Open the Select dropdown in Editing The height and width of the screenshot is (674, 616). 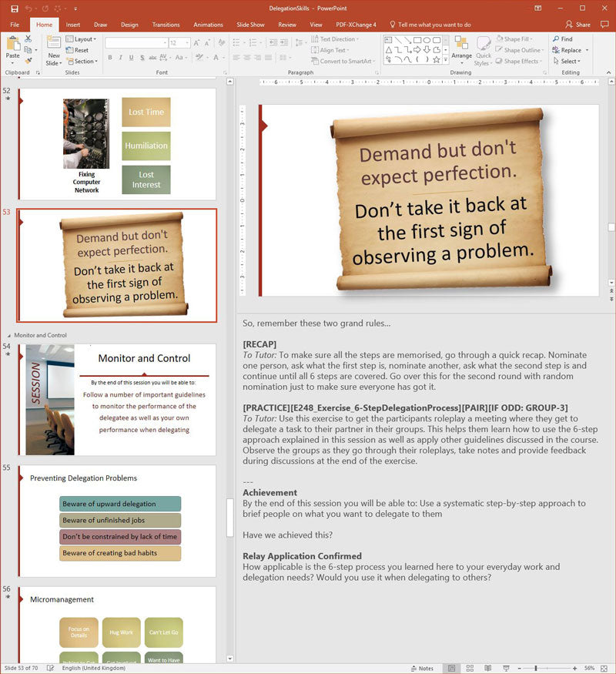[x=567, y=62]
